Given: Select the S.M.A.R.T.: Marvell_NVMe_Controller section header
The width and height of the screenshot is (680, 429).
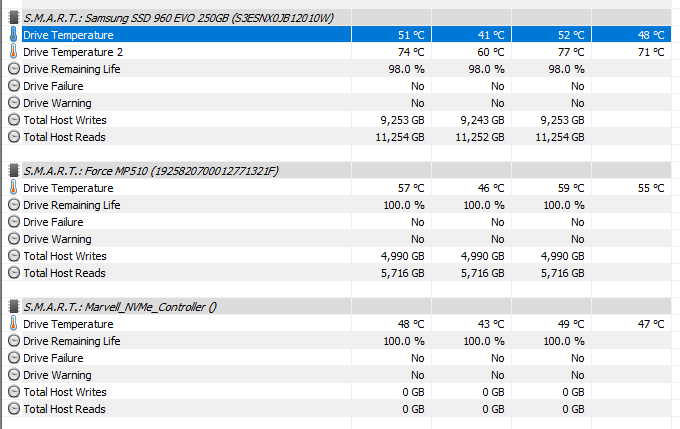Looking at the screenshot, I should [120, 307].
